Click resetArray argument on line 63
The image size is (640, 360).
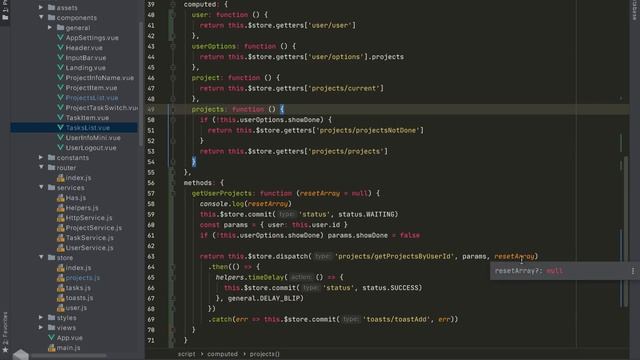point(514,256)
